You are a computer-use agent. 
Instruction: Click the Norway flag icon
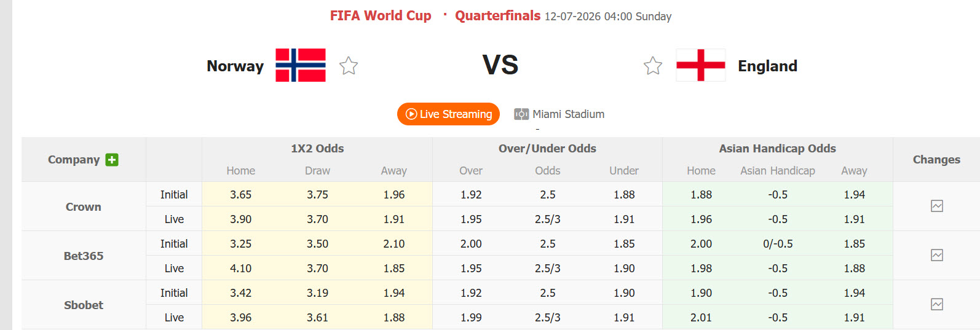[x=301, y=65]
